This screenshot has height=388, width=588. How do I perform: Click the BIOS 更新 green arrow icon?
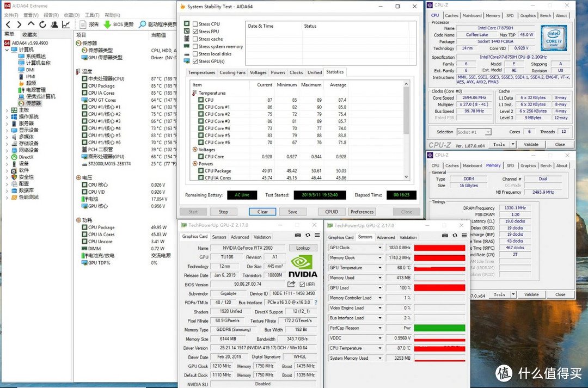pyautogui.click(x=107, y=24)
